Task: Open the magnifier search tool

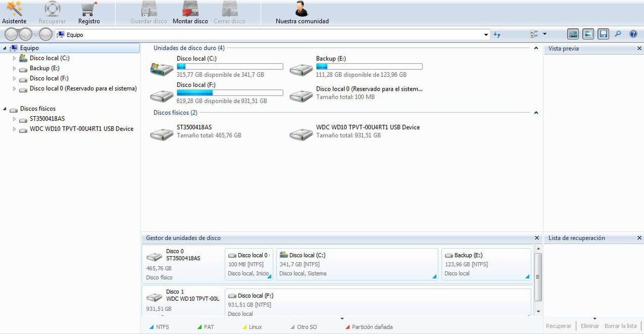Action: 618,34
